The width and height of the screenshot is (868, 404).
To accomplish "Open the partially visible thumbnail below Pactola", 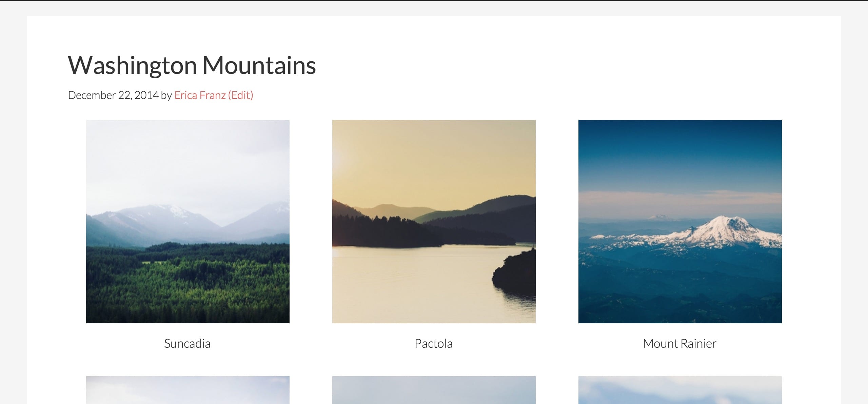I will pyautogui.click(x=434, y=390).
